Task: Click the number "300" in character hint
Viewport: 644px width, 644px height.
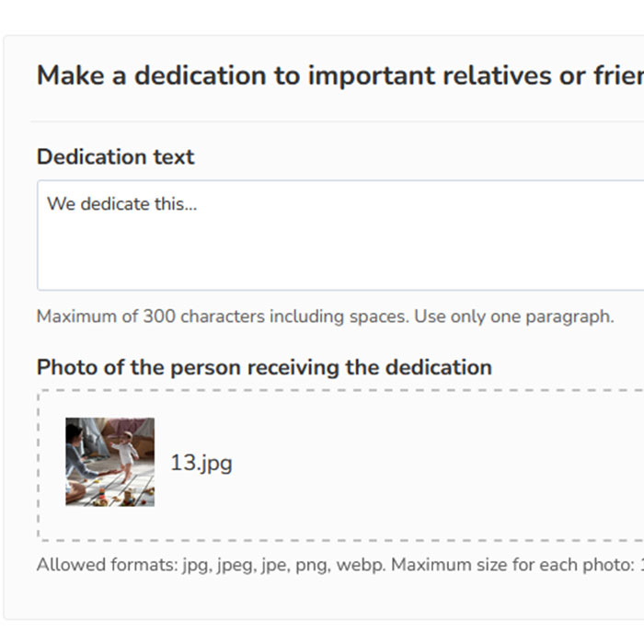Action: point(159,316)
